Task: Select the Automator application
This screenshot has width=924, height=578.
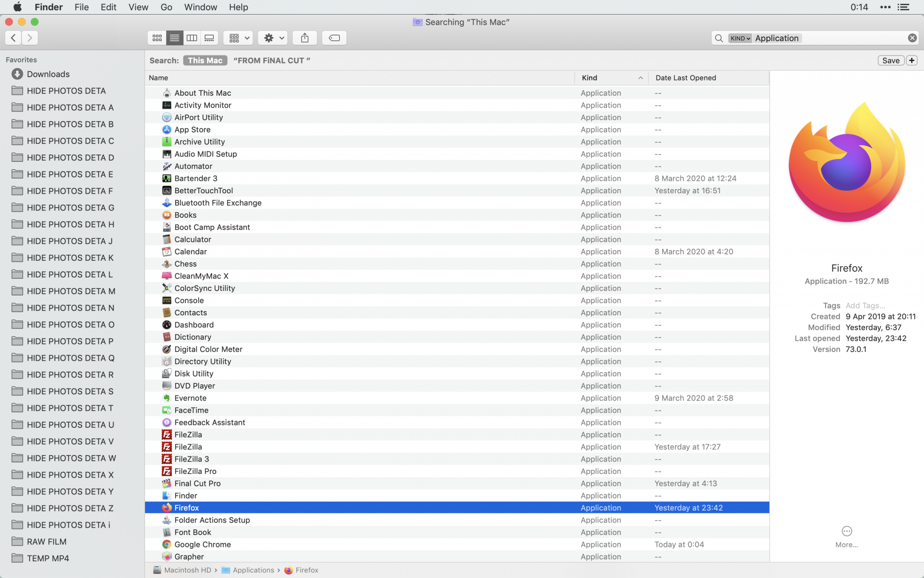Action: pos(457,166)
